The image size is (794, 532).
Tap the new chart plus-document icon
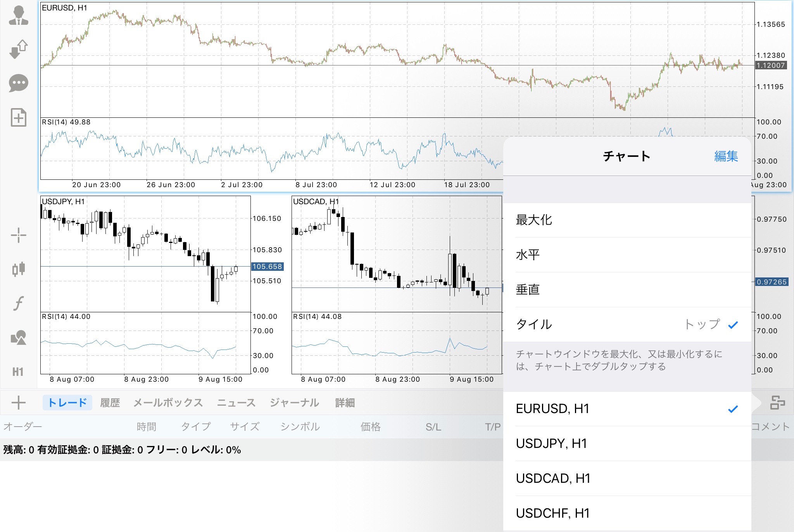pos(19,117)
